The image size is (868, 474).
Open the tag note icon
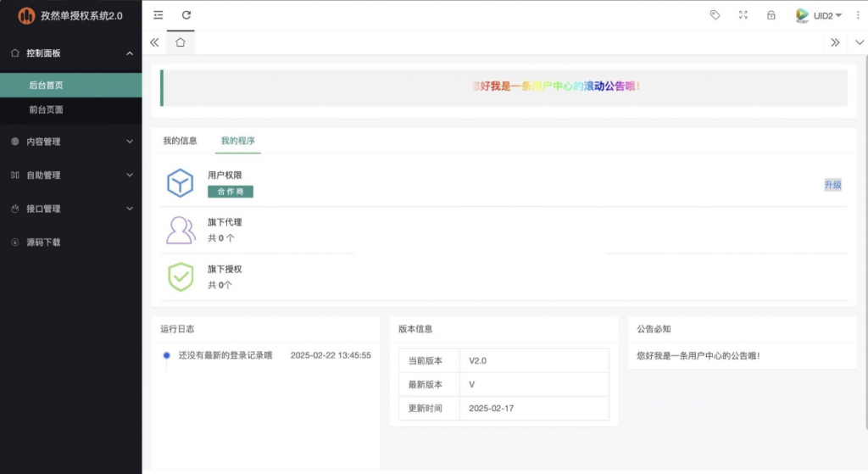point(715,15)
